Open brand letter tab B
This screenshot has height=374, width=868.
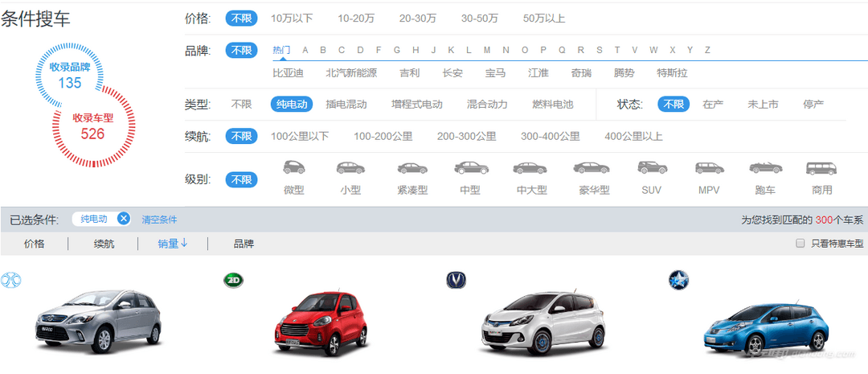click(323, 50)
